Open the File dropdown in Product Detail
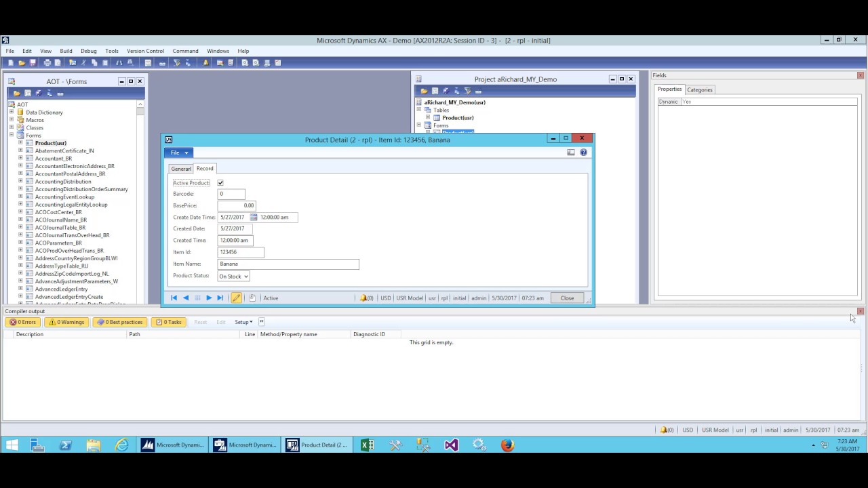868x488 pixels. pyautogui.click(x=179, y=152)
